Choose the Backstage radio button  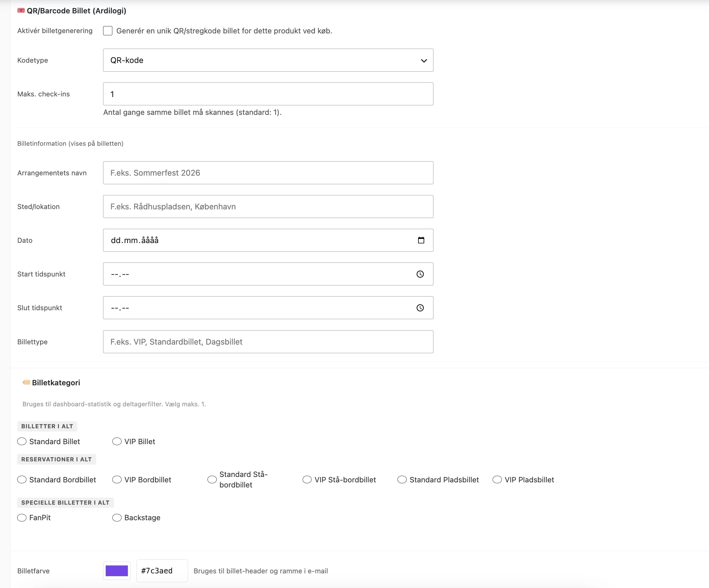coord(117,518)
